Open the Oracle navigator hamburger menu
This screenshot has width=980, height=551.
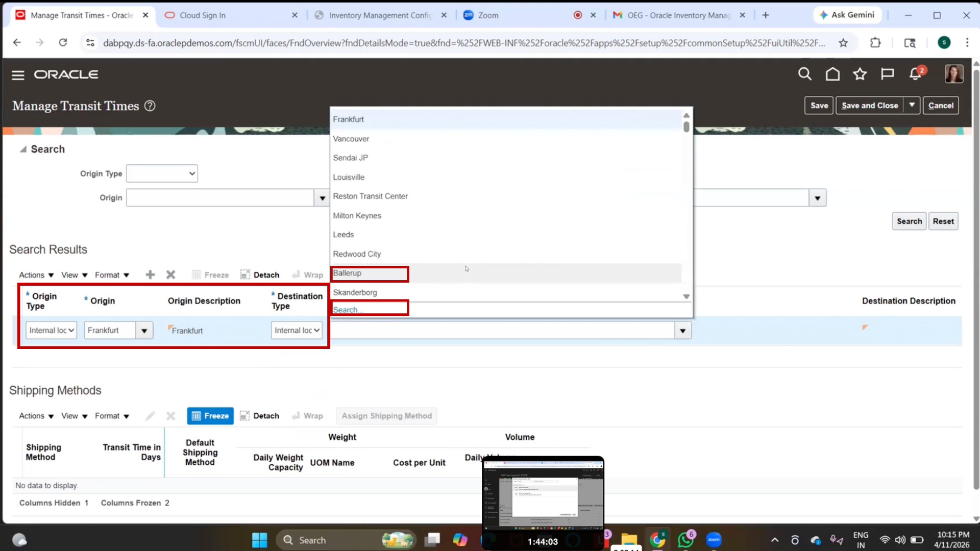pos(18,75)
